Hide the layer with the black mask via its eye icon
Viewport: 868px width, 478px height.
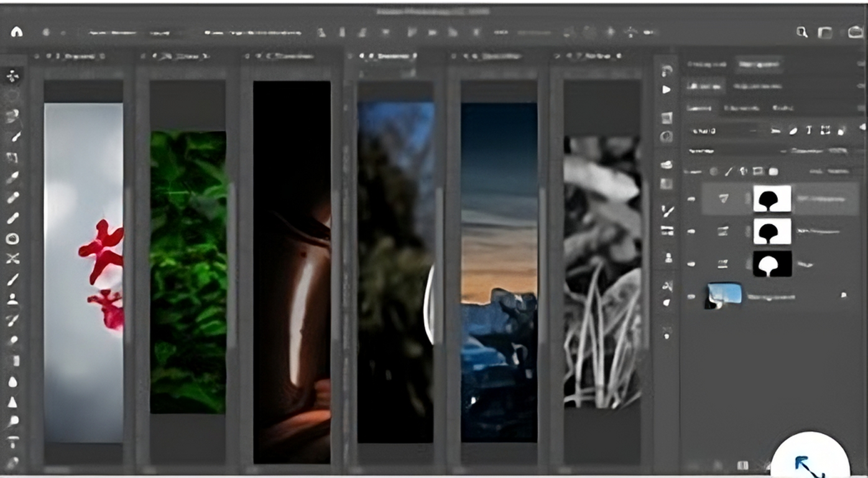click(x=691, y=264)
